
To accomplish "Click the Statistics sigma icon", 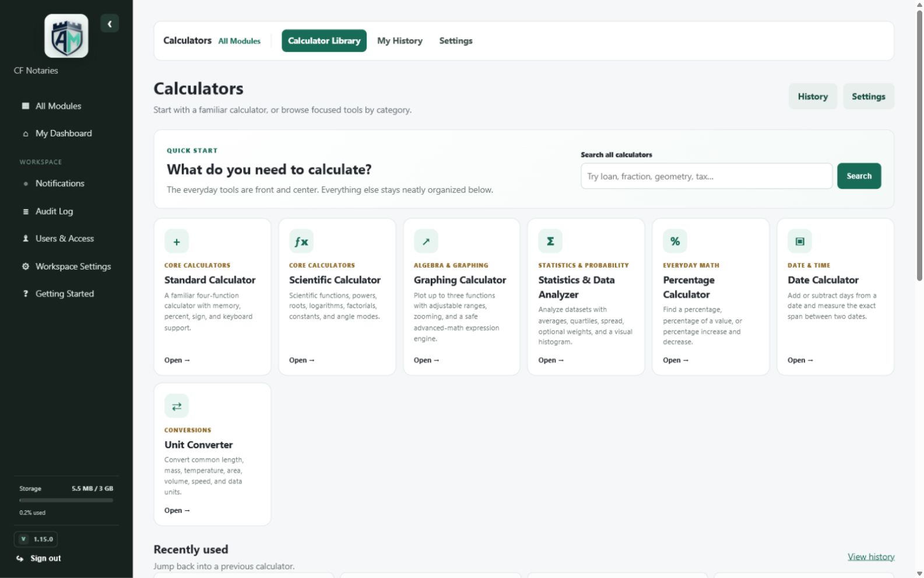I will (550, 241).
